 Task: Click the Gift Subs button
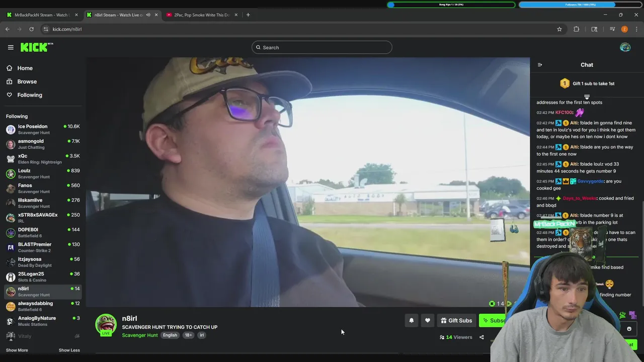point(456,320)
